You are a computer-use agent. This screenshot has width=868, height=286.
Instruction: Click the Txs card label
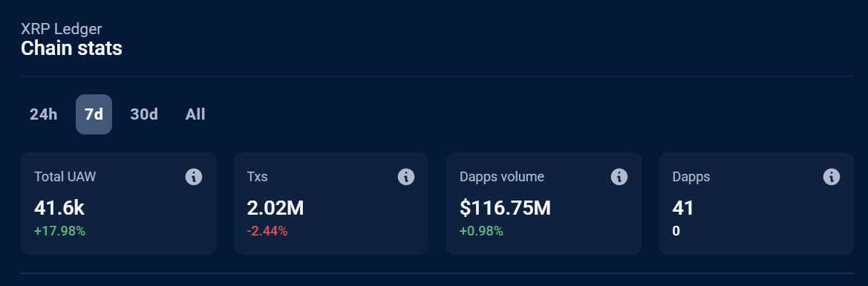(x=258, y=177)
